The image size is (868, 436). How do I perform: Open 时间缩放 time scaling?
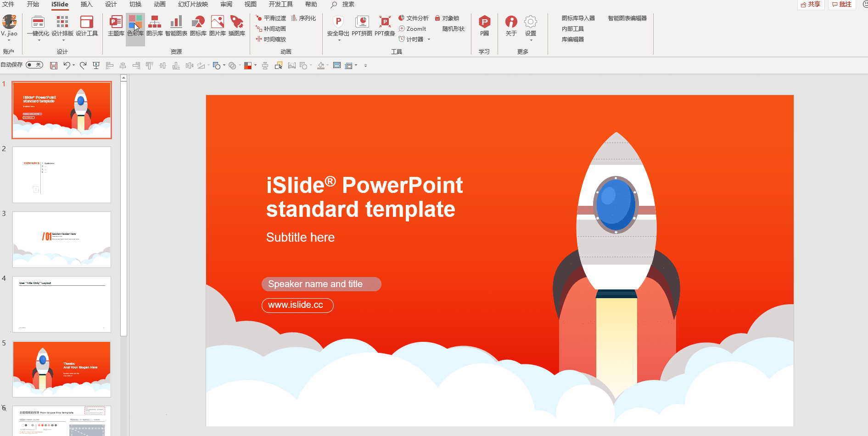coord(271,40)
